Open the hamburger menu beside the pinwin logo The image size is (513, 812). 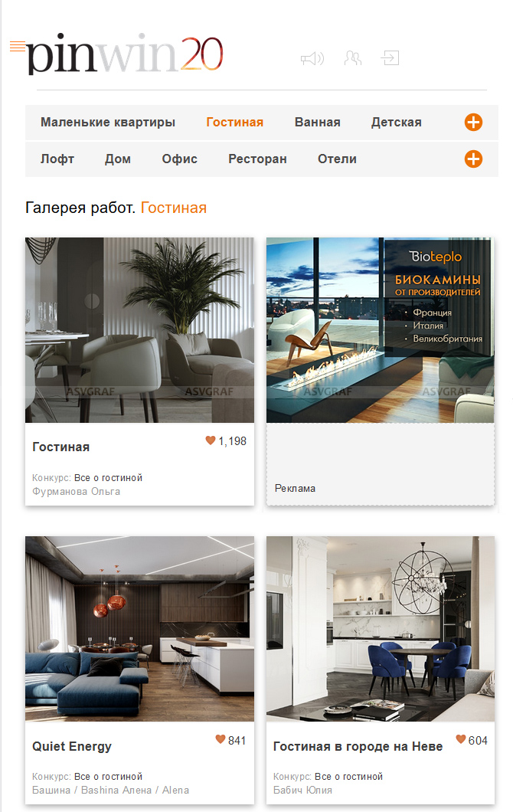pyautogui.click(x=18, y=47)
